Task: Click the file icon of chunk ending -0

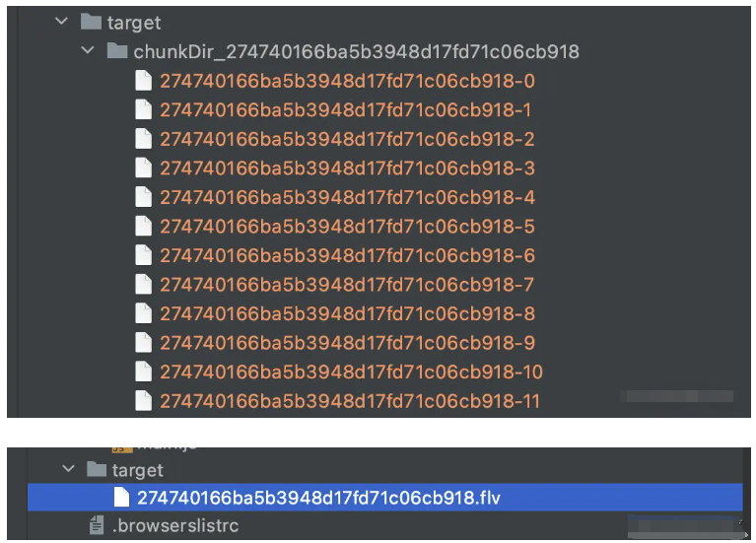Action: (x=143, y=81)
